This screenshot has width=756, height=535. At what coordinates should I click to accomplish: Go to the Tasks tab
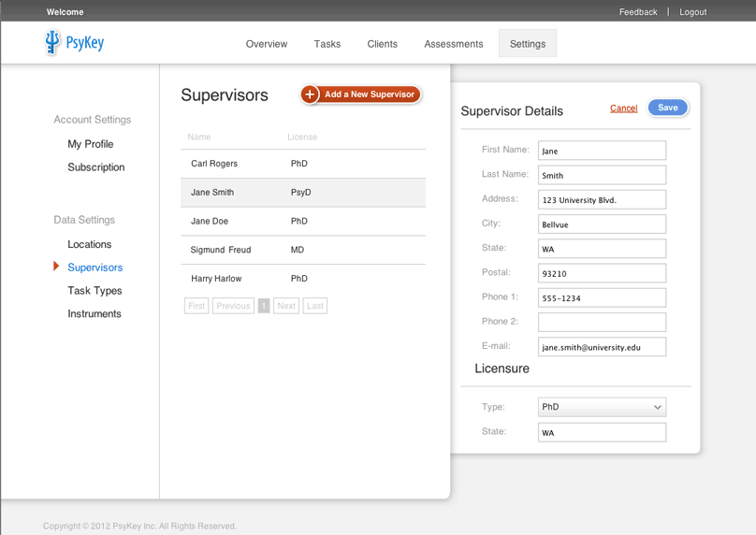tap(327, 44)
